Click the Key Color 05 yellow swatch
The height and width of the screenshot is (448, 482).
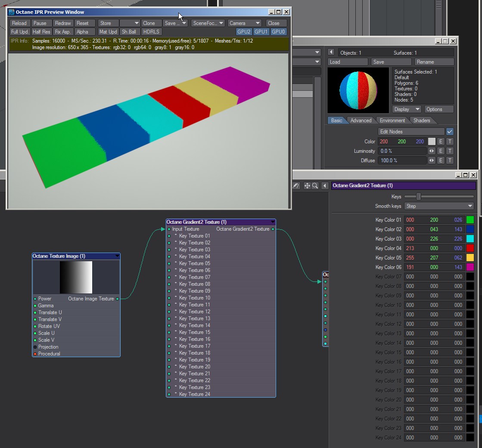click(470, 258)
